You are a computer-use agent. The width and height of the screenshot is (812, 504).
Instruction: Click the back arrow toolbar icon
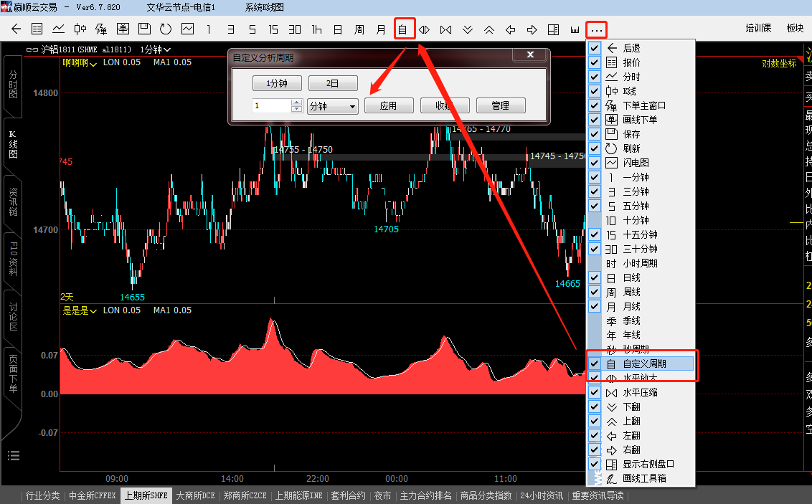pyautogui.click(x=16, y=29)
